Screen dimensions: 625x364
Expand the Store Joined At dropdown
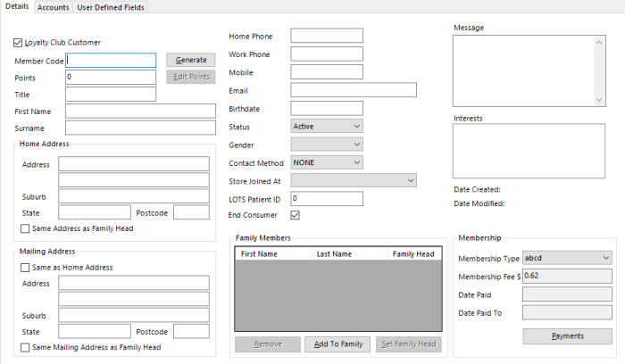click(354, 181)
